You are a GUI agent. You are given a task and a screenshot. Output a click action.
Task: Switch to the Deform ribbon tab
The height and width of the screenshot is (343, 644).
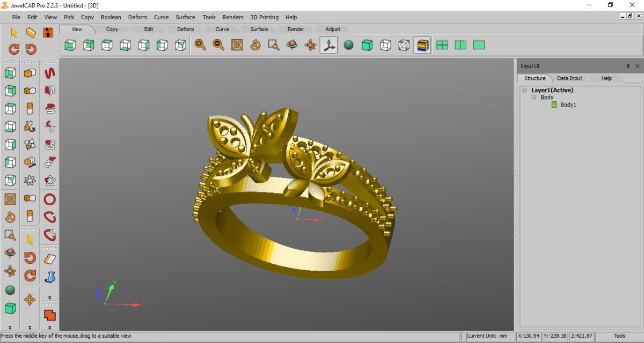click(x=186, y=29)
